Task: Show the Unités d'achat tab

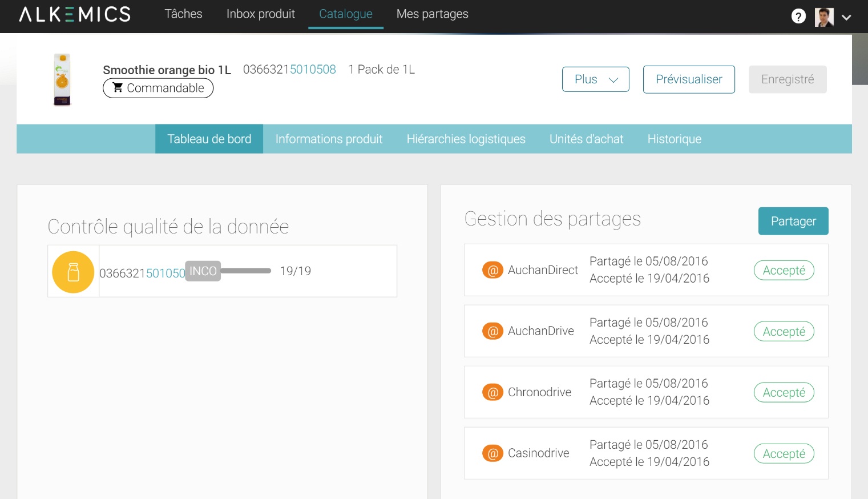Action: [x=586, y=139]
